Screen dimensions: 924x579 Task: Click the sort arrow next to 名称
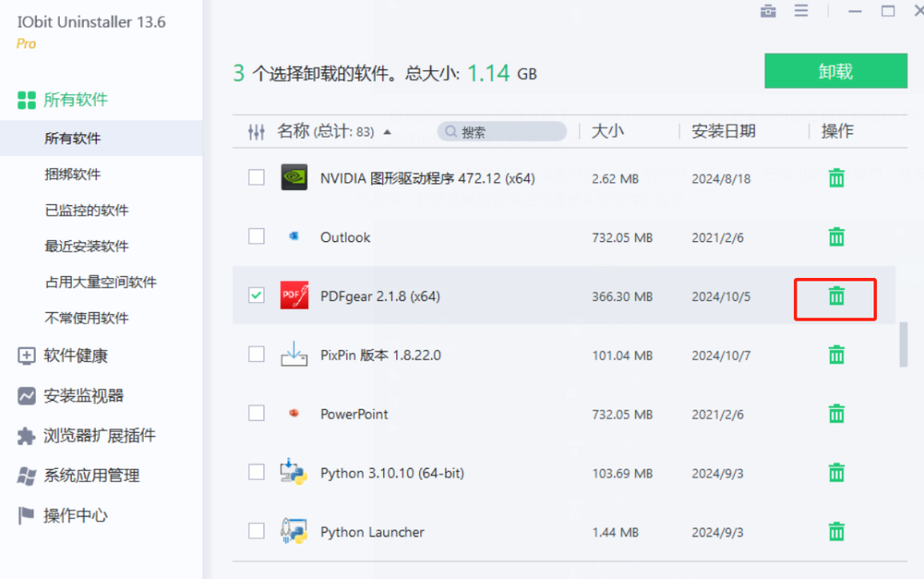[388, 132]
